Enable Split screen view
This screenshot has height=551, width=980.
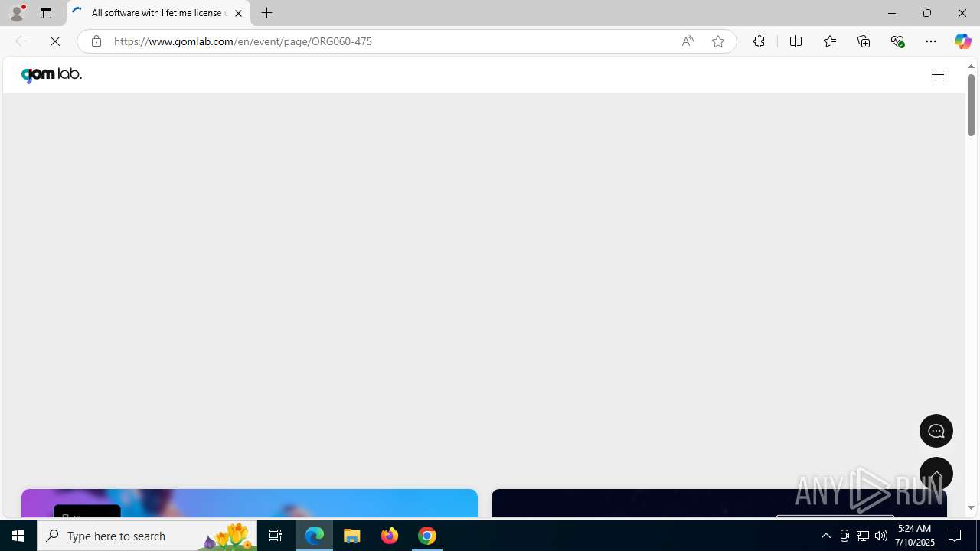click(795, 41)
